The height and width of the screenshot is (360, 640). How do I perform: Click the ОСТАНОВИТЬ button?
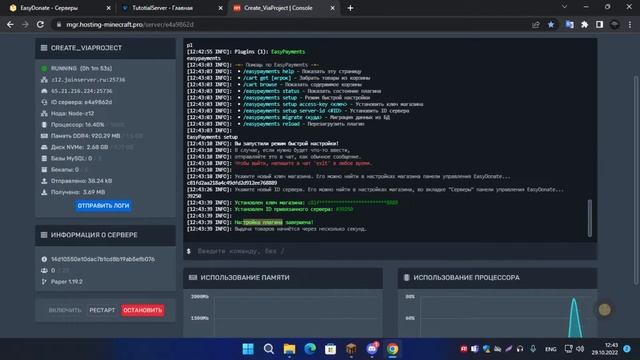point(142,310)
